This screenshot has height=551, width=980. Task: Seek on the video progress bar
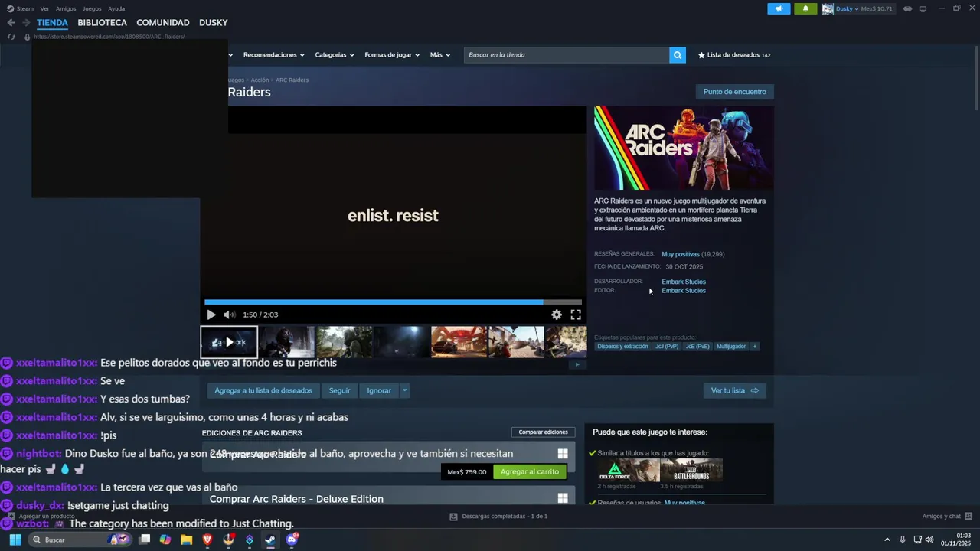click(393, 302)
